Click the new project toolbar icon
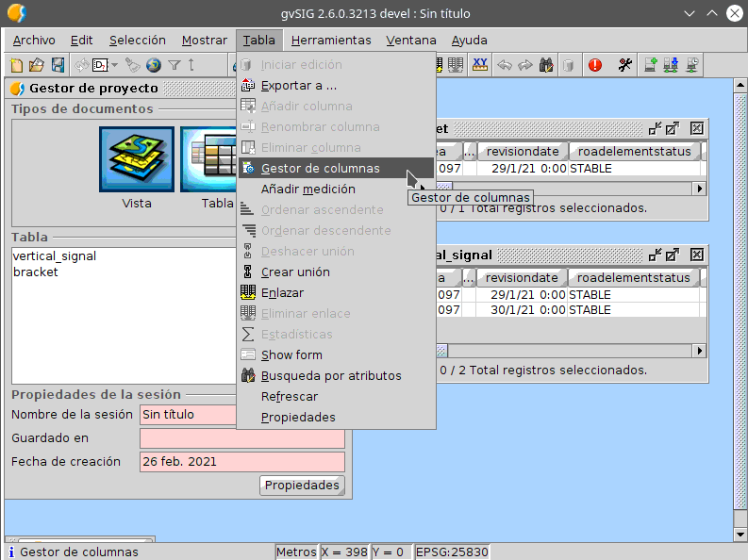This screenshot has width=748, height=560. (16, 65)
